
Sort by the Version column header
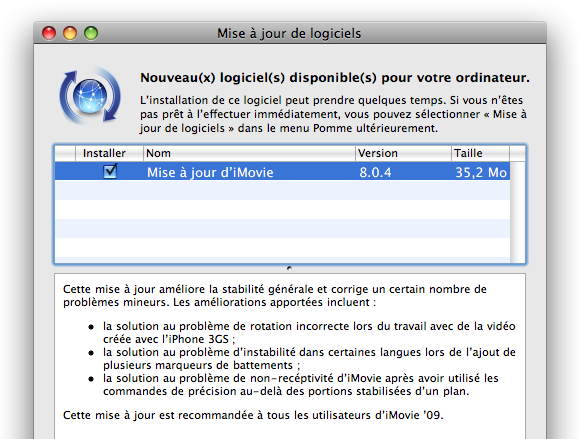pyautogui.click(x=403, y=153)
